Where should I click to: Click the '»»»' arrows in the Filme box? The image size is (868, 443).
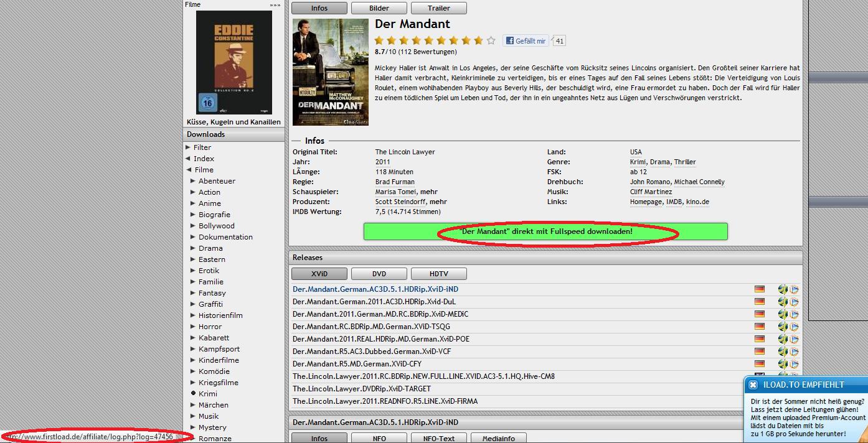point(275,5)
